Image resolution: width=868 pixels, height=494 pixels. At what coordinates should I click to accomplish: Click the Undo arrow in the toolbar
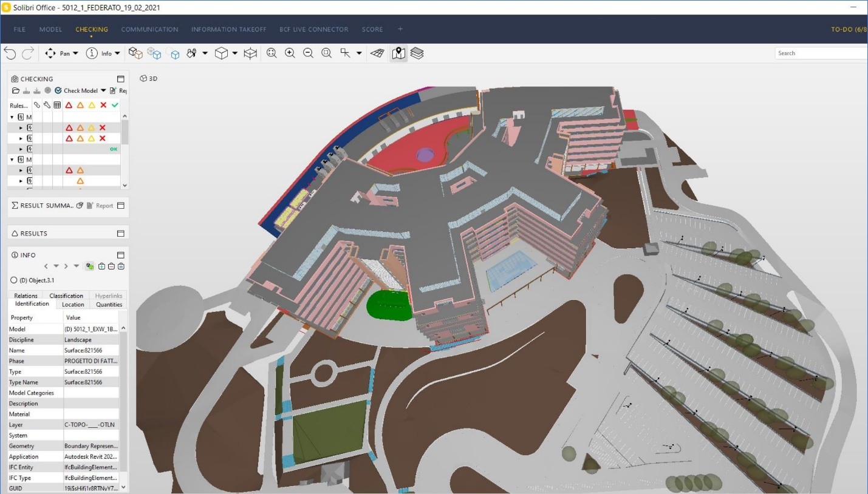(x=10, y=53)
